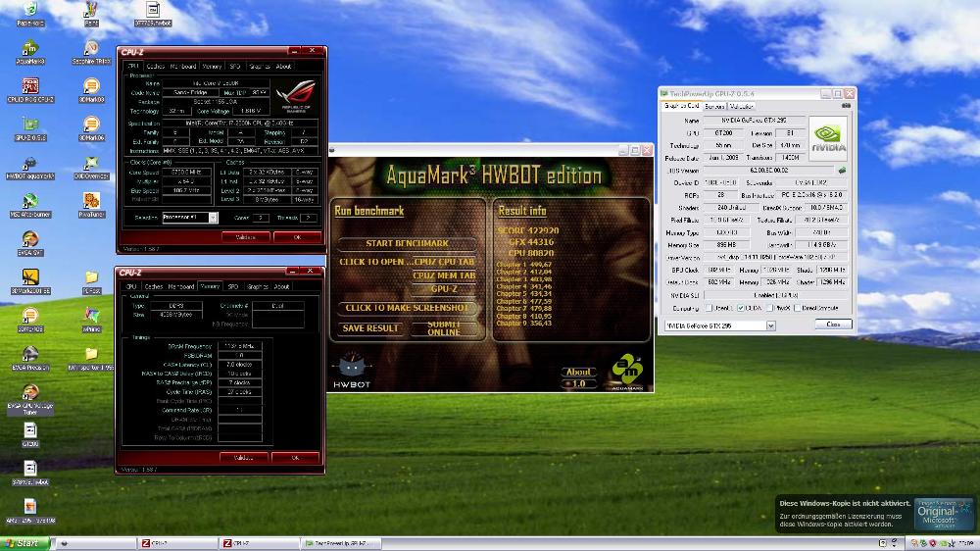Click the SCORE value in Result info
The image size is (980, 551).
pyautogui.click(x=543, y=230)
